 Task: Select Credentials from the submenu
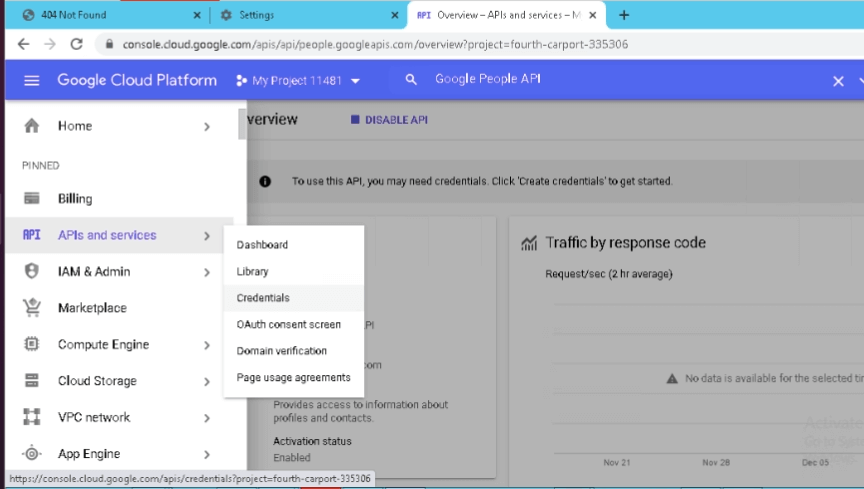[294, 298]
